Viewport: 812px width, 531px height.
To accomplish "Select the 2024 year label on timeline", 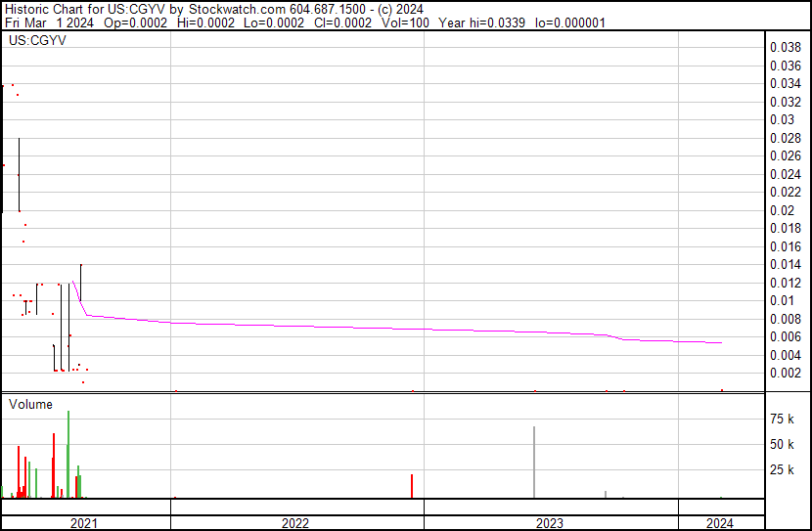I will (x=719, y=523).
